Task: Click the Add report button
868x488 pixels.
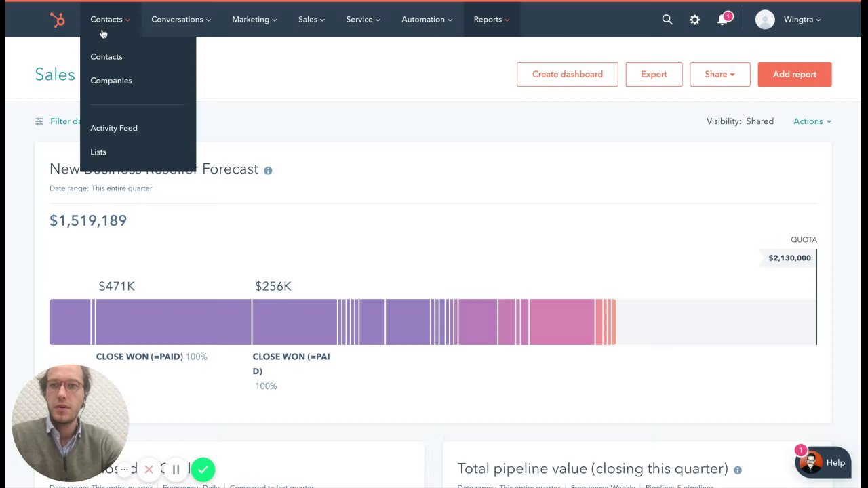Action: tap(794, 75)
